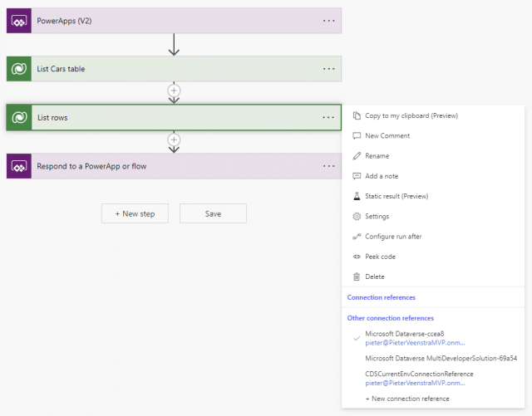Click the clipboard copy icon
The image size is (532, 416).
[x=357, y=115]
